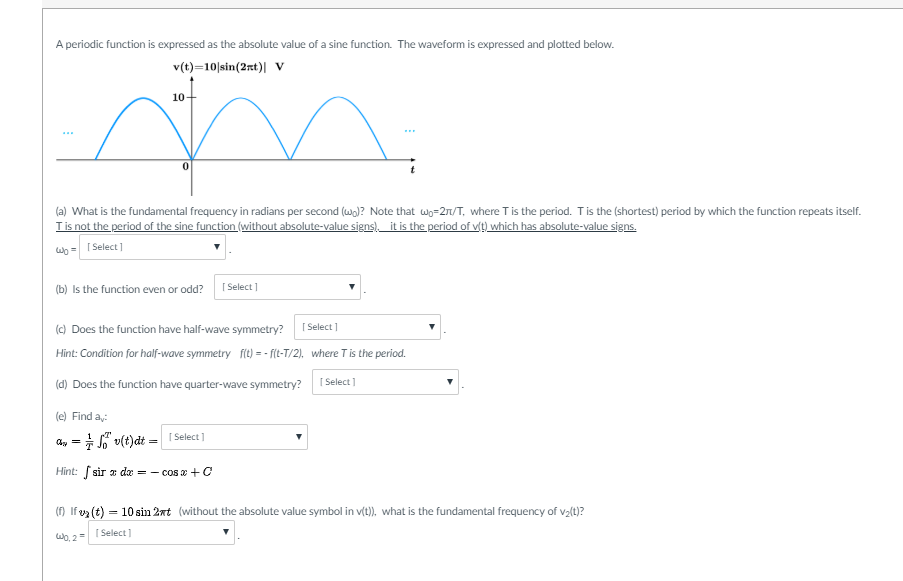Open the ω₀ fundamental frequency dropdown
Screen dimensions: 903x581
click(x=150, y=247)
